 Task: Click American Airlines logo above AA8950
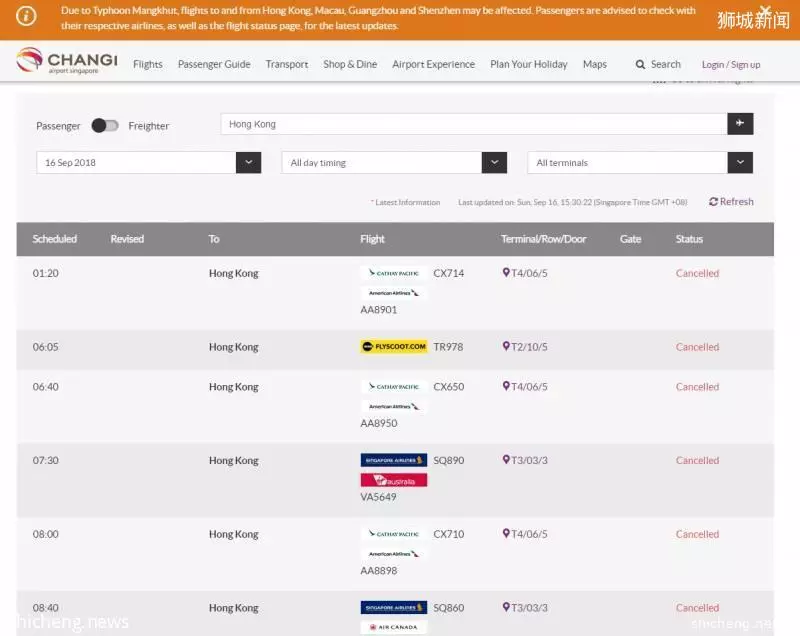point(394,406)
